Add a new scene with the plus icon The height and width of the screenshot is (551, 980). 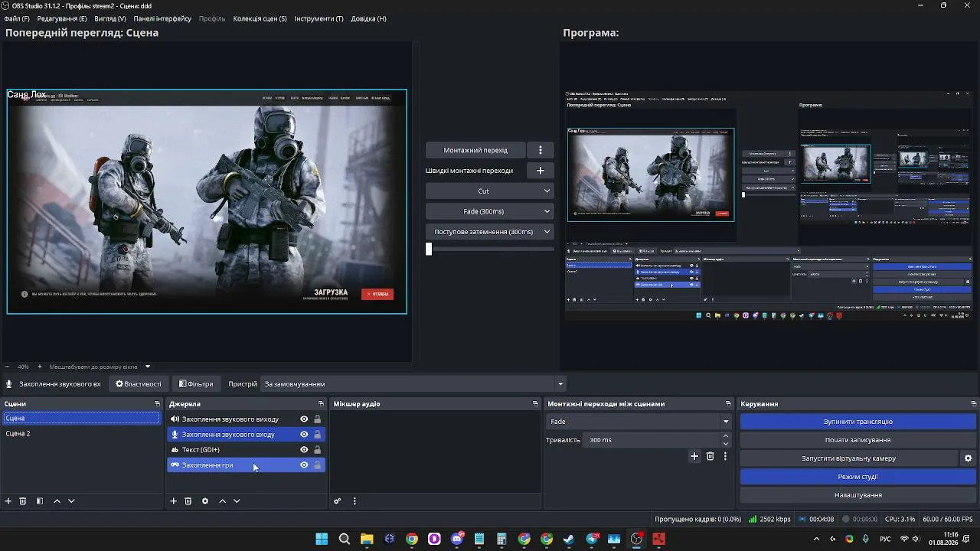(x=8, y=501)
